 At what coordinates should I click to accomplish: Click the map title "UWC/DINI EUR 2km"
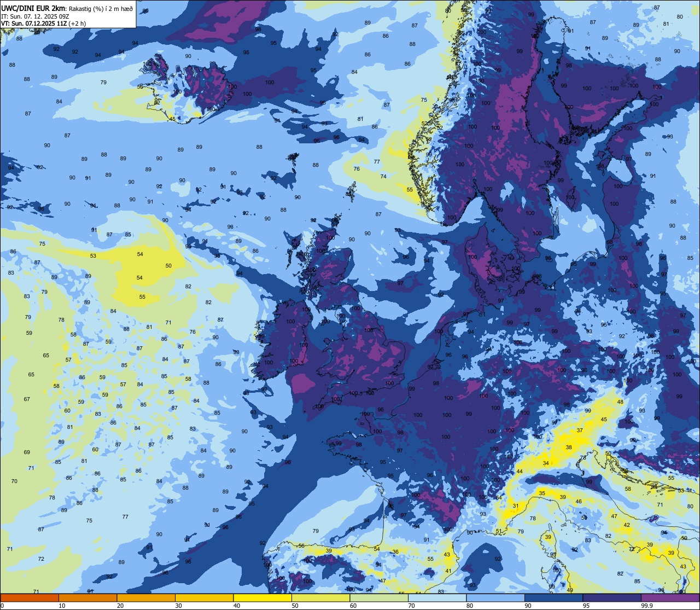point(33,8)
